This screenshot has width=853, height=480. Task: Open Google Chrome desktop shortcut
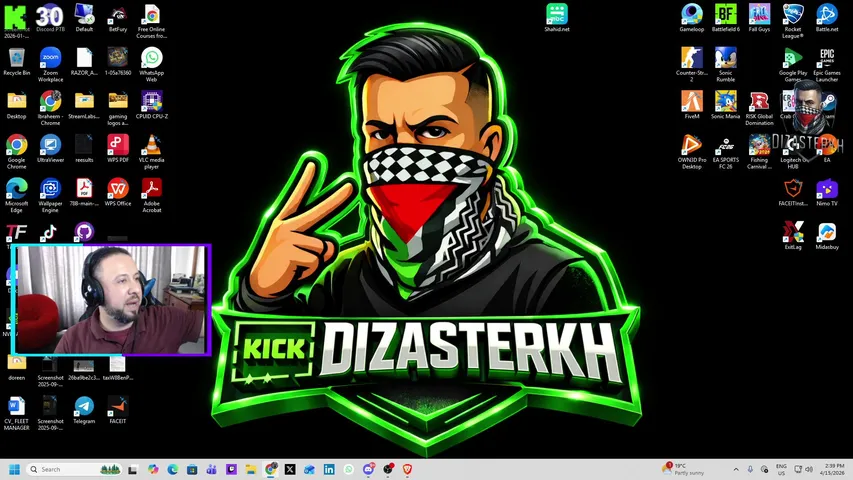tap(16, 151)
